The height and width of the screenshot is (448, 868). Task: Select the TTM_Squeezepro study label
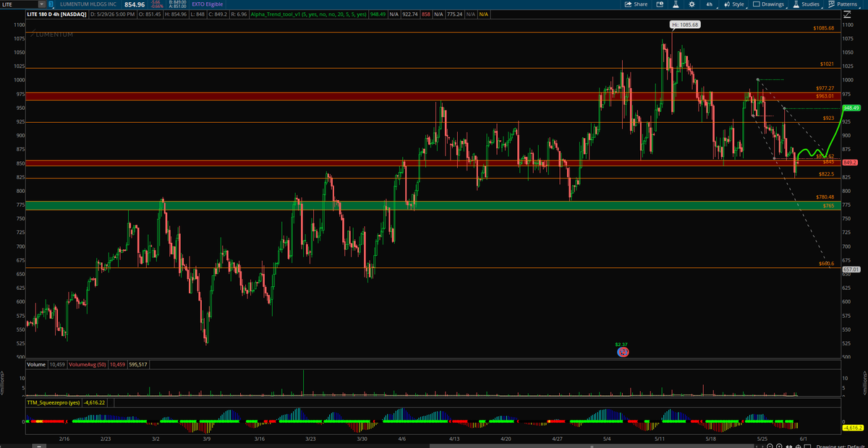(x=54, y=402)
